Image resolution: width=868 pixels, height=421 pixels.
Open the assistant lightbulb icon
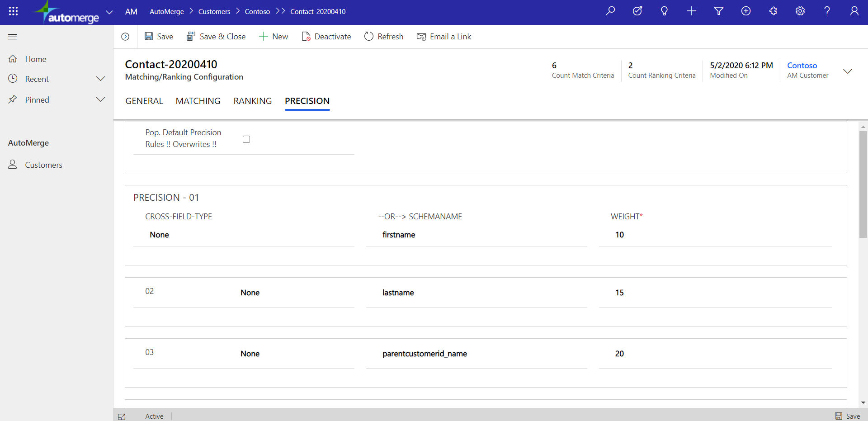click(x=664, y=11)
